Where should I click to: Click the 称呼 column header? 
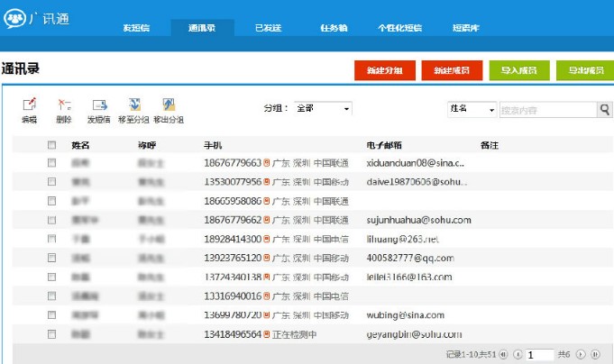(x=147, y=145)
